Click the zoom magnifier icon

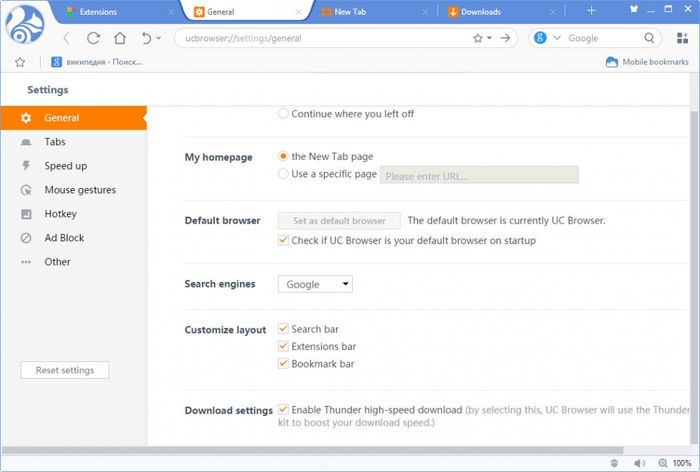663,464
